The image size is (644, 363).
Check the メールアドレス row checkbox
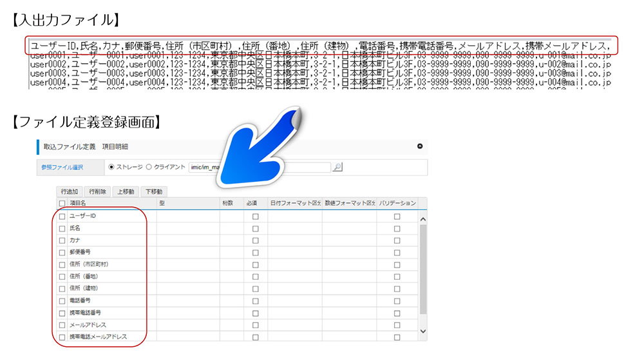click(62, 325)
